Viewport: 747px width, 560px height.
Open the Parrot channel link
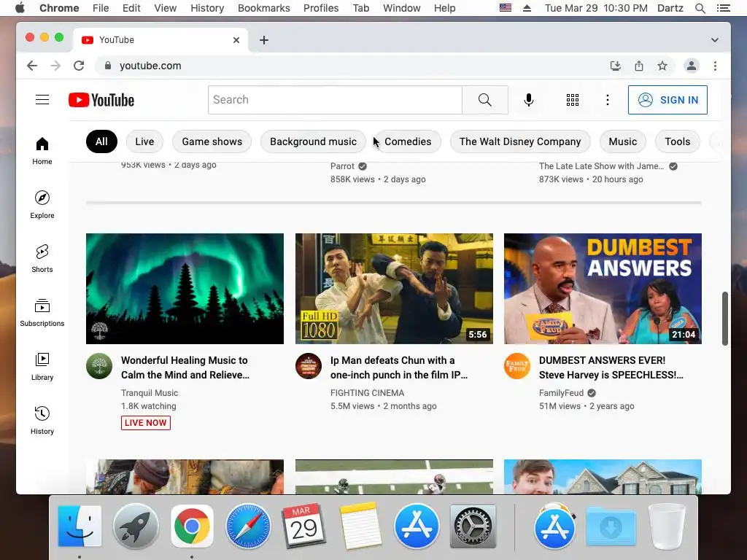click(x=343, y=166)
